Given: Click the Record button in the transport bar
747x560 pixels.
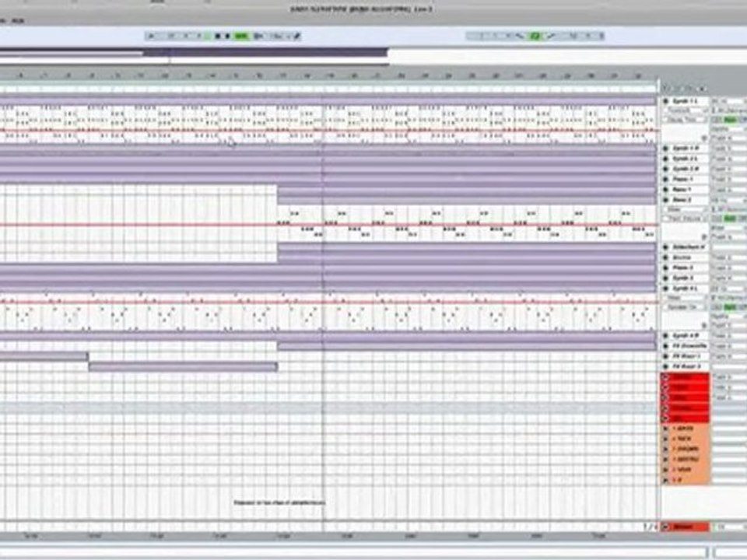Looking at the screenshot, I should coord(228,36).
